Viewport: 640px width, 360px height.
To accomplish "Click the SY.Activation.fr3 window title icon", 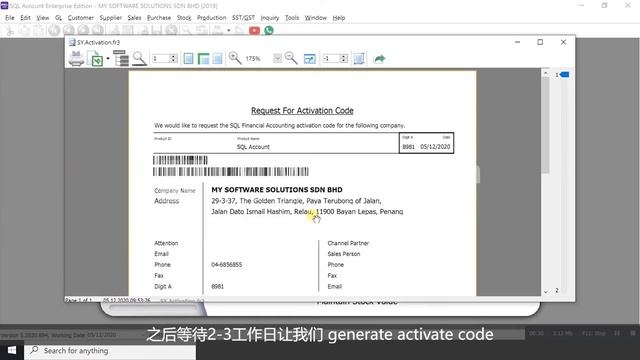I will (x=72, y=42).
